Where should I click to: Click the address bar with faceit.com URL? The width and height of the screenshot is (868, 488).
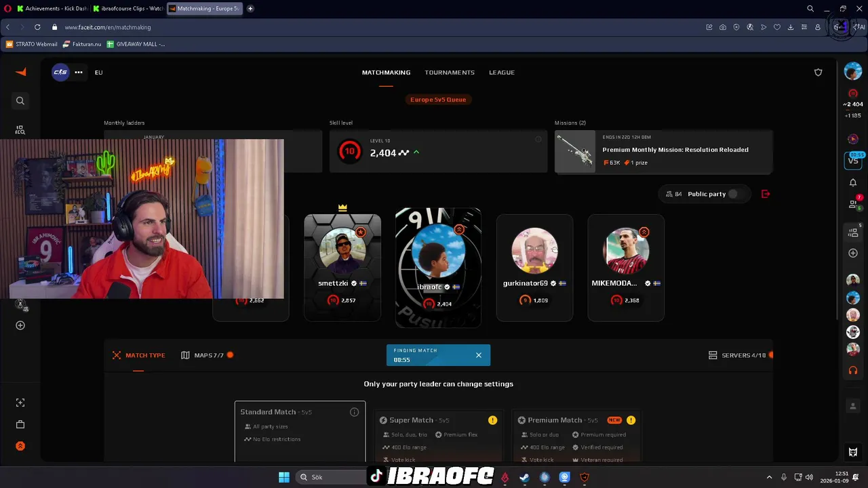pos(380,27)
